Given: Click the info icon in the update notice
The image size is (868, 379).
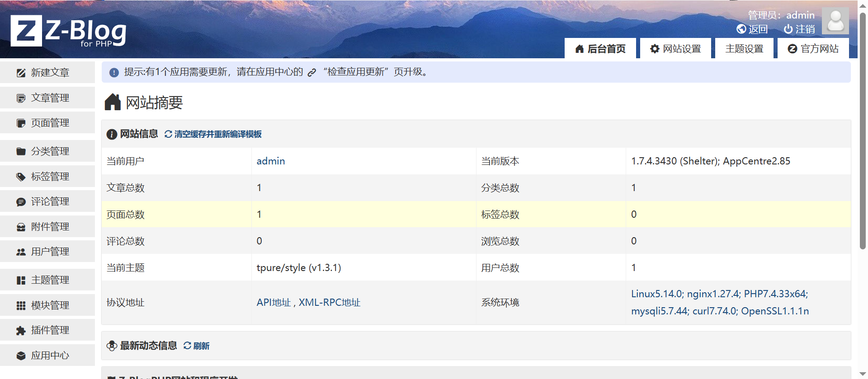Looking at the screenshot, I should (114, 72).
